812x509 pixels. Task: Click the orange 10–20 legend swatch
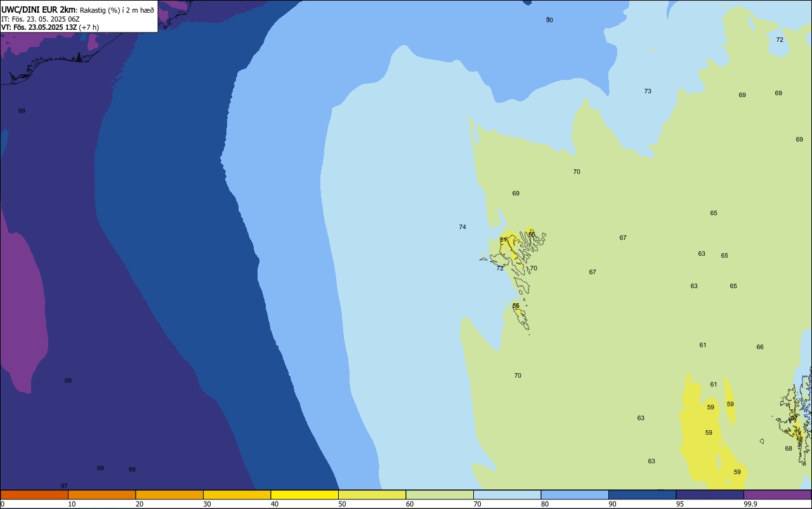tap(101, 494)
